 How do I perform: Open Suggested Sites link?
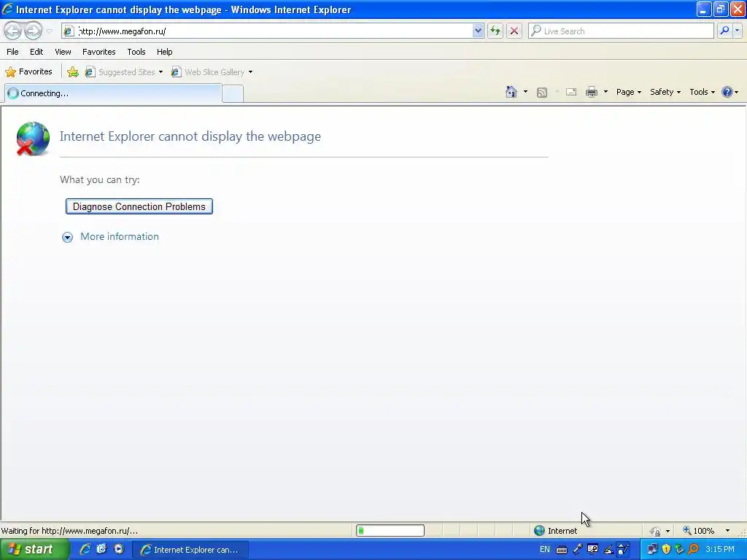pyautogui.click(x=120, y=72)
